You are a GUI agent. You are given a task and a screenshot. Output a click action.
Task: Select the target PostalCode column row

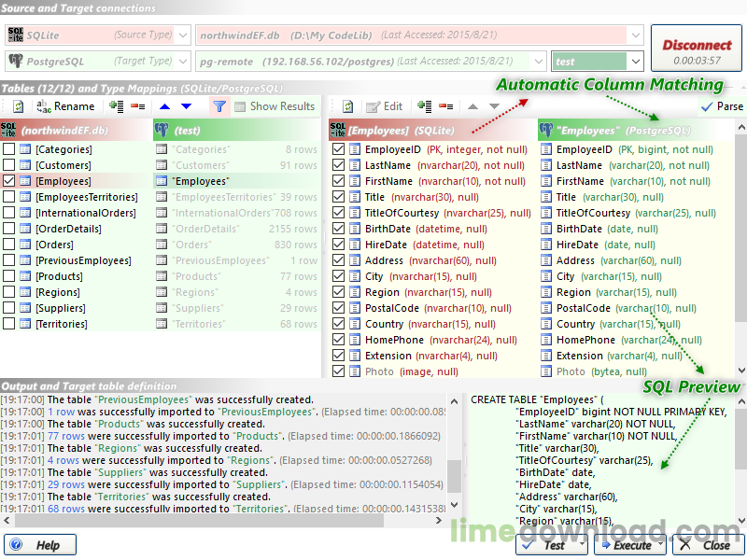636,308
